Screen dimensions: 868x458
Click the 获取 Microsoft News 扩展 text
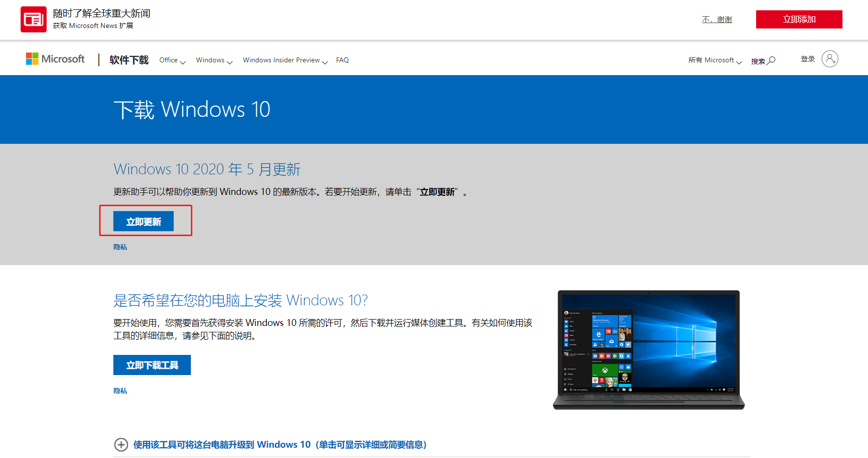tap(93, 26)
